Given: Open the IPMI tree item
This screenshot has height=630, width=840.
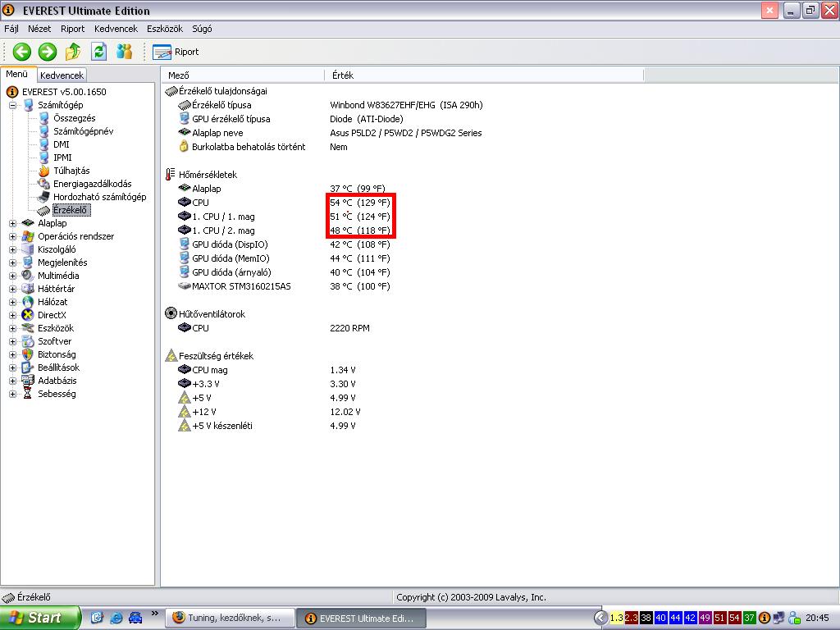Looking at the screenshot, I should [x=62, y=157].
